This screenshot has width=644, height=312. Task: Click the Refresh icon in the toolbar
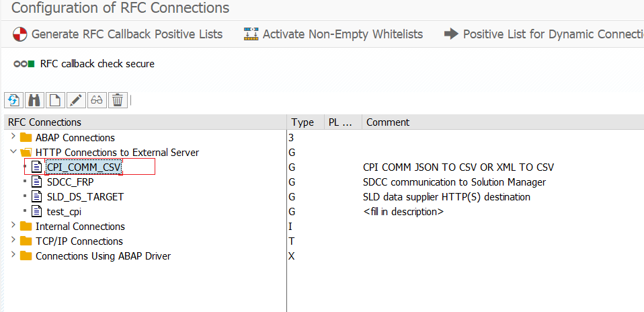click(x=13, y=100)
